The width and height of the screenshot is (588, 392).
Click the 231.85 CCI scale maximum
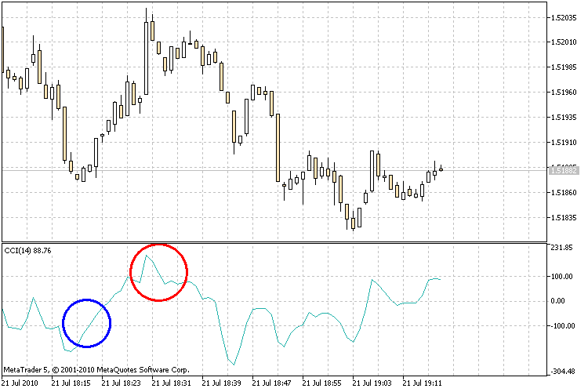tap(562, 248)
